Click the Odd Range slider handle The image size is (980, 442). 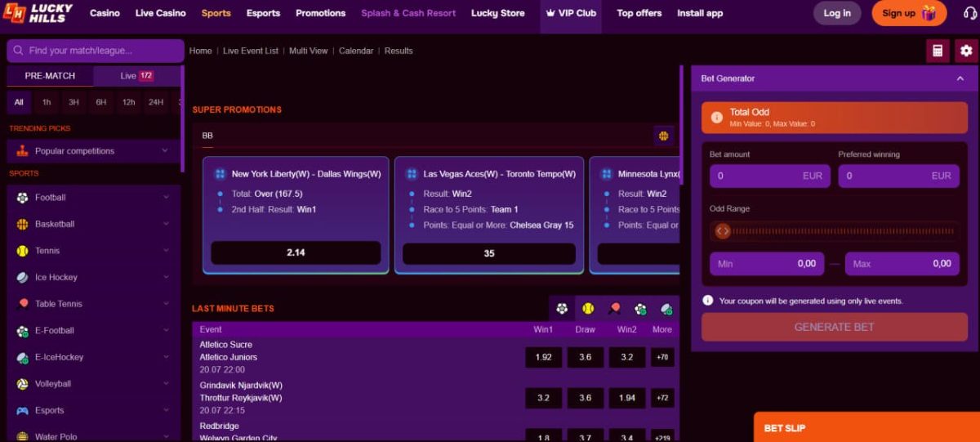pyautogui.click(x=722, y=231)
